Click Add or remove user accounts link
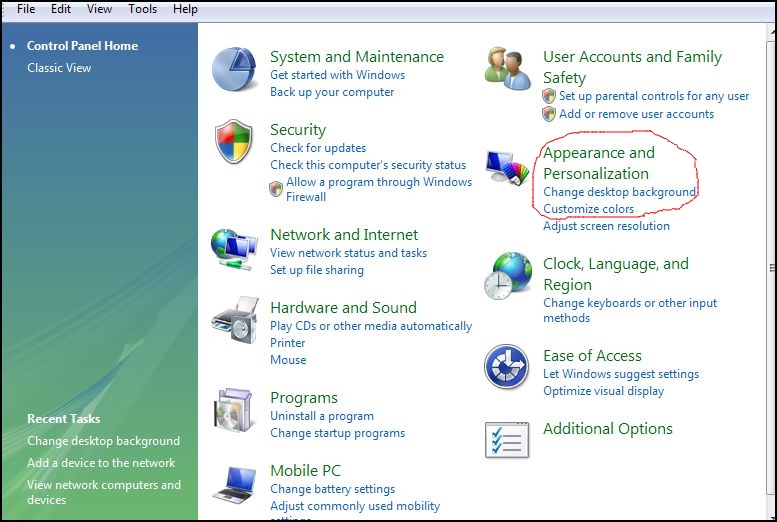Image resolution: width=777 pixels, height=522 pixels. click(x=636, y=114)
